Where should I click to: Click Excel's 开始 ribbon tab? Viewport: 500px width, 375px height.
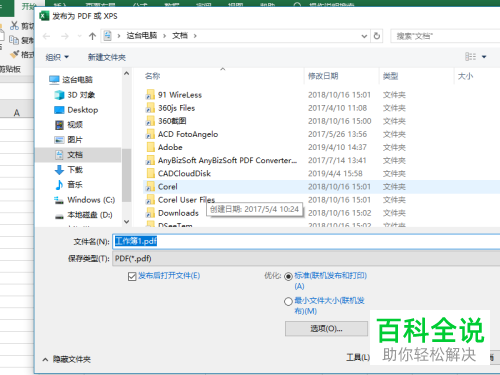pyautogui.click(x=29, y=6)
